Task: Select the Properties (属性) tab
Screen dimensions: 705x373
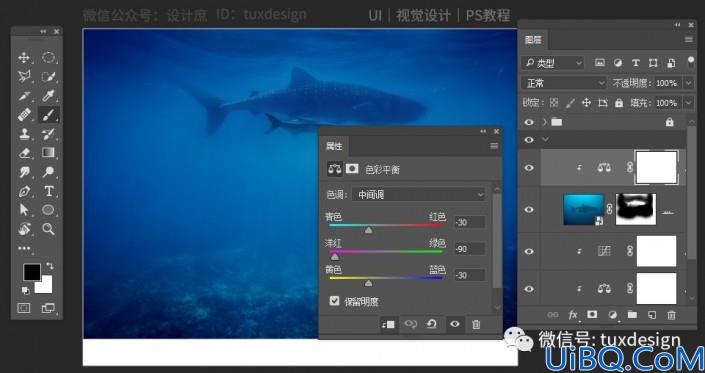Action: coord(334,146)
